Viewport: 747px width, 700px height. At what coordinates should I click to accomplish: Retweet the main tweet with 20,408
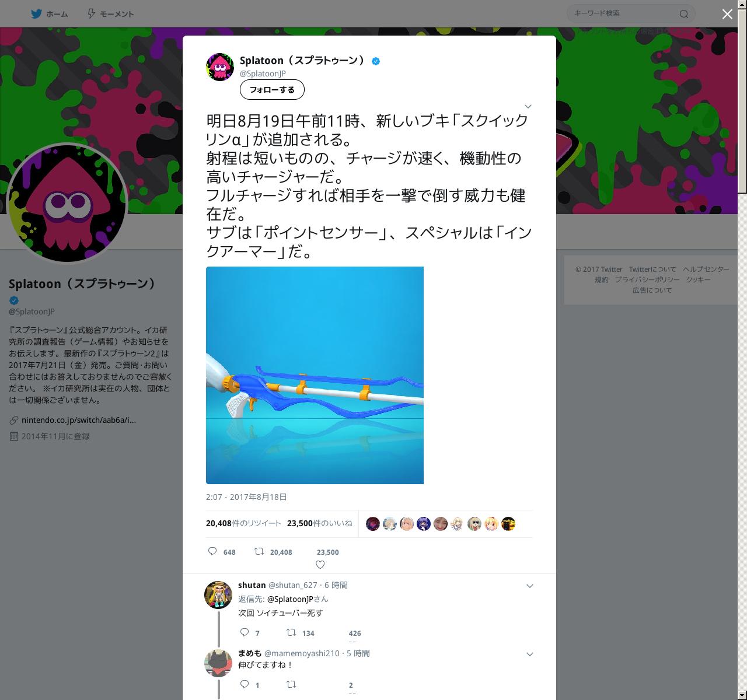[x=259, y=551]
